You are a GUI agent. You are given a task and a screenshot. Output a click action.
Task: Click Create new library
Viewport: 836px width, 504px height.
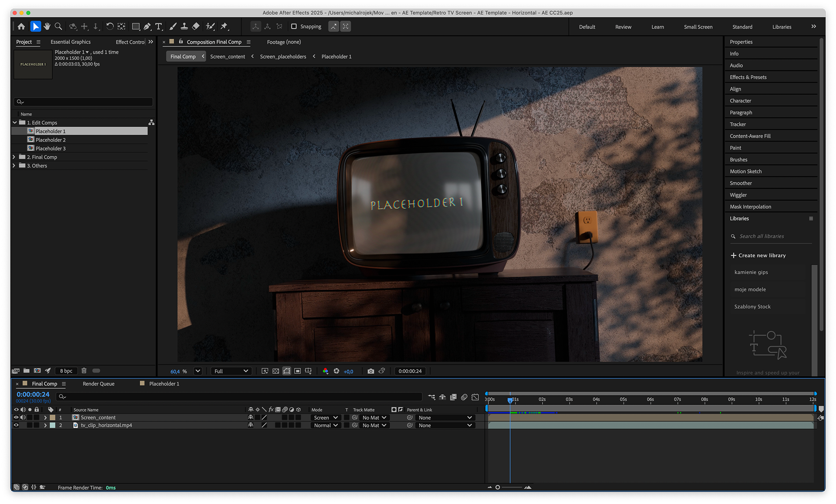tap(758, 255)
